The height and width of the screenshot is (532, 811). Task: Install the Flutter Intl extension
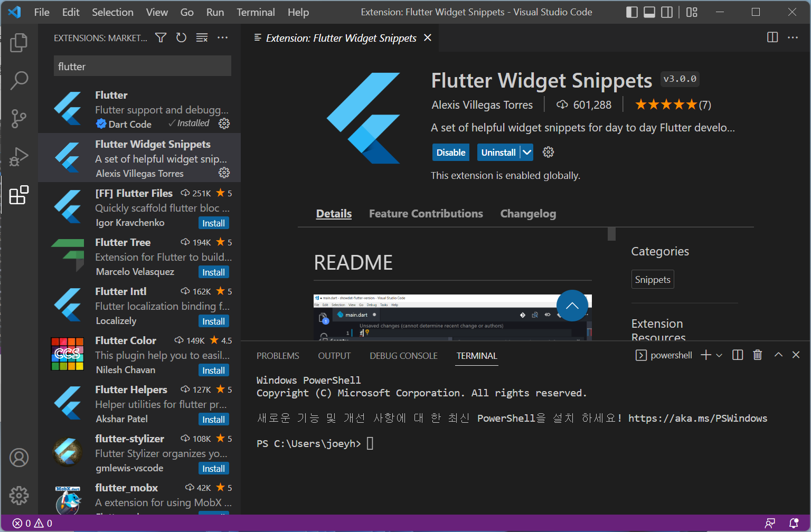213,321
